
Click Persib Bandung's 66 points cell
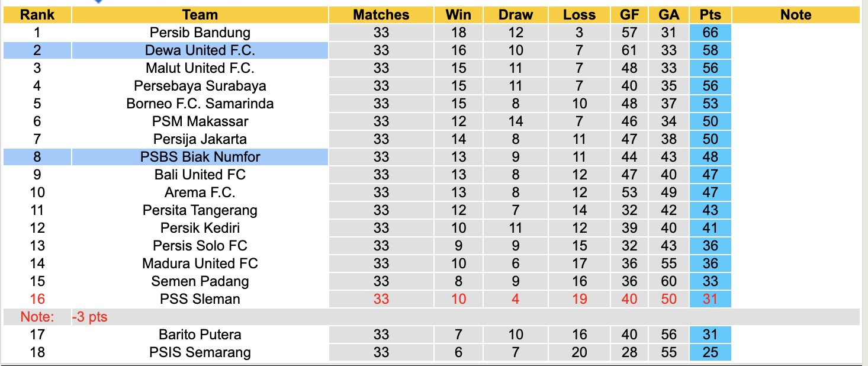pos(710,33)
